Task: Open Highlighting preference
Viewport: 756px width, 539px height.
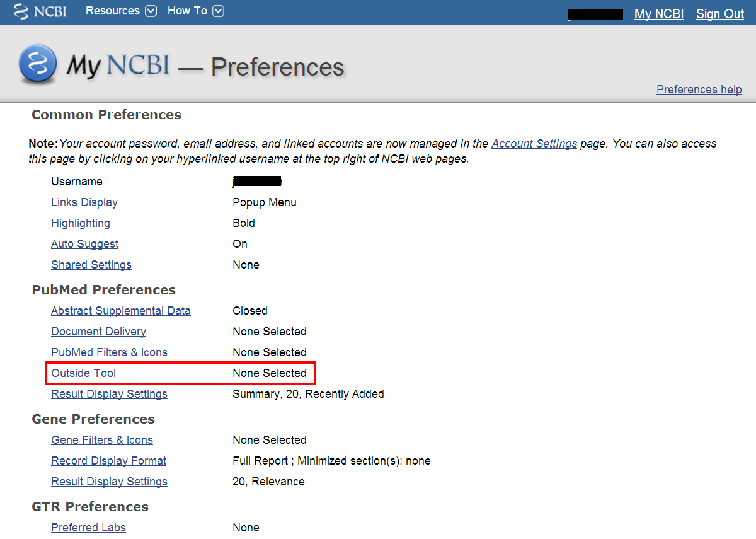Action: tap(81, 223)
